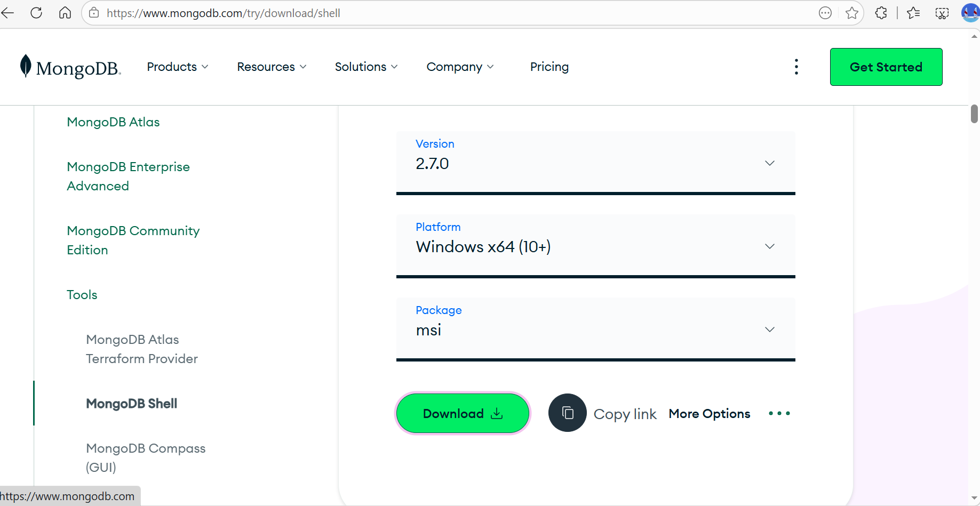Click the page vertical scrollbar thumb
The image size is (980, 506).
(974, 114)
